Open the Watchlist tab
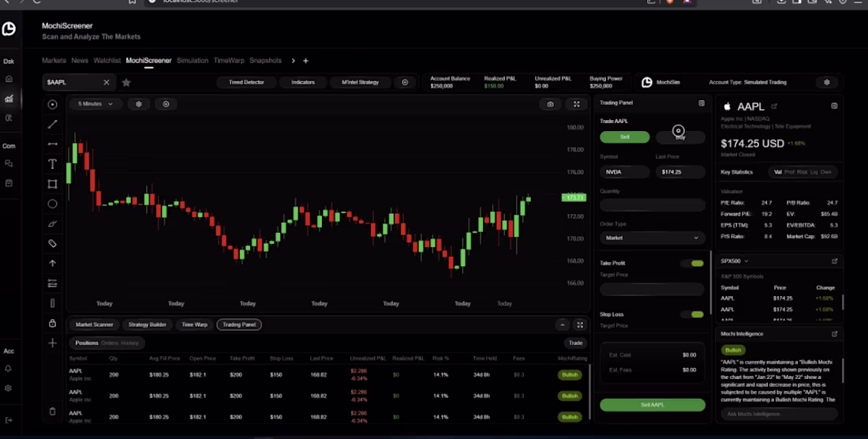This screenshot has height=439, width=868. coord(107,61)
